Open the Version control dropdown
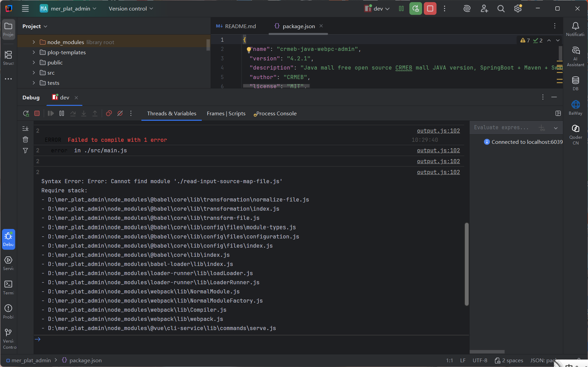This screenshot has height=367, width=588. [x=131, y=8]
